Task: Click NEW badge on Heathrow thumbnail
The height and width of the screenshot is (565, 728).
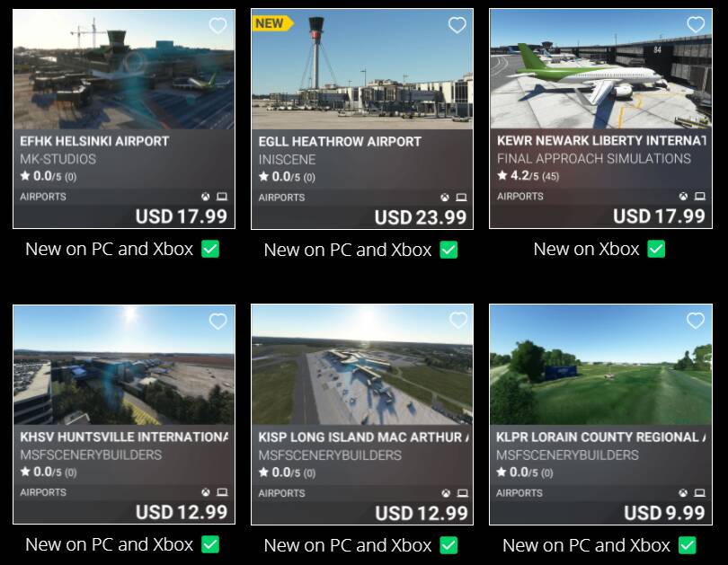Action: 272,23
